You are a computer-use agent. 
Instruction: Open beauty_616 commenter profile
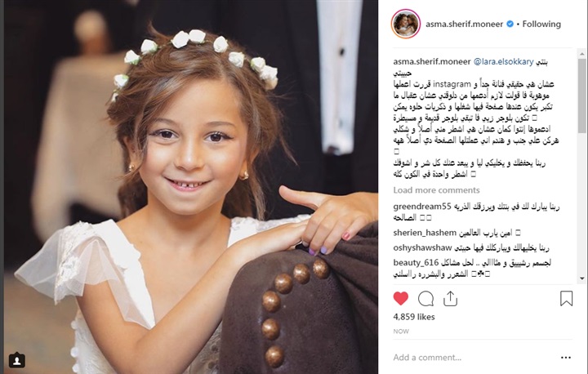point(416,263)
